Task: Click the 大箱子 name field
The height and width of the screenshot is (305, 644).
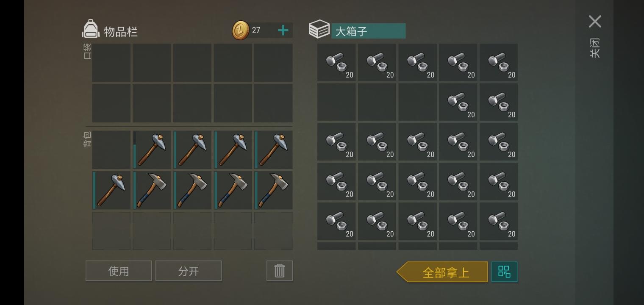Action: [x=368, y=31]
